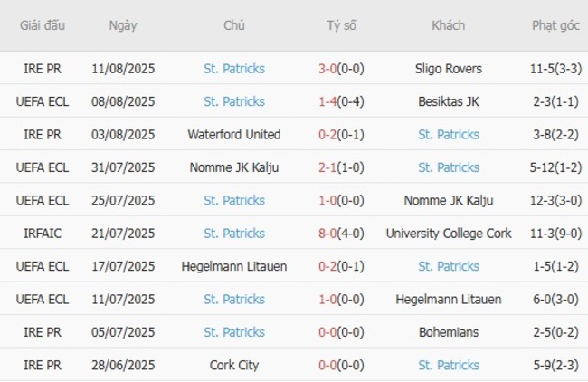This screenshot has width=588, height=382.
Task: Open the Cork City team link
Action: pyautogui.click(x=234, y=365)
